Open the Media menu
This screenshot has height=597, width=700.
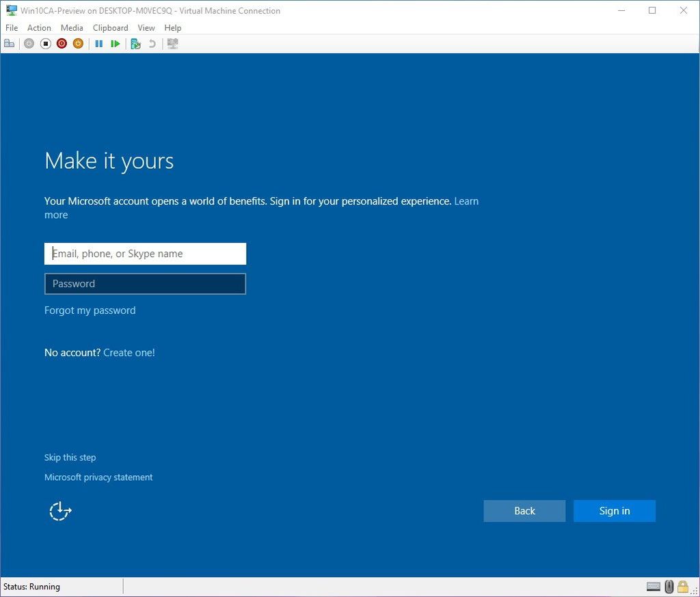coord(71,27)
